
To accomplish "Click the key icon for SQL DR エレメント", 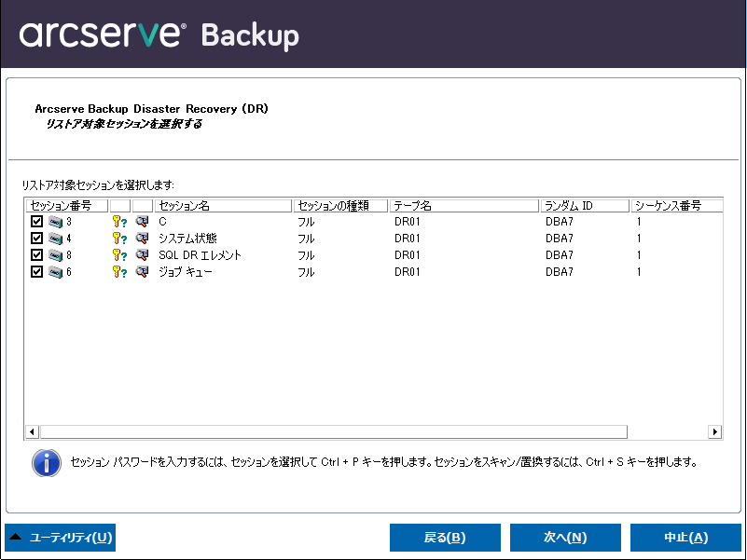I will click(x=119, y=254).
